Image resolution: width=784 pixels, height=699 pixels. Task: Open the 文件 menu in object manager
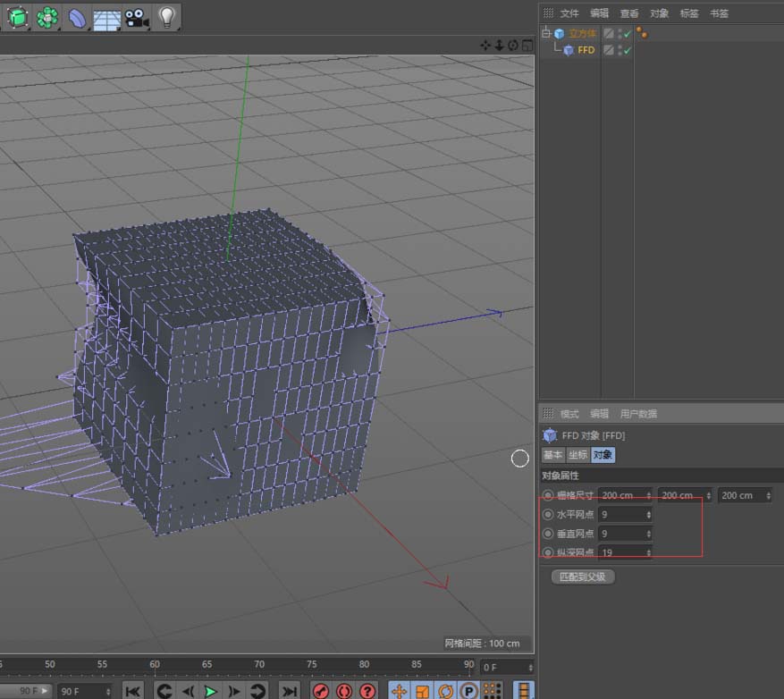(x=569, y=13)
